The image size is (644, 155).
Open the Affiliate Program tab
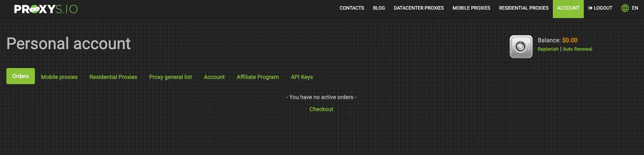coord(258,77)
